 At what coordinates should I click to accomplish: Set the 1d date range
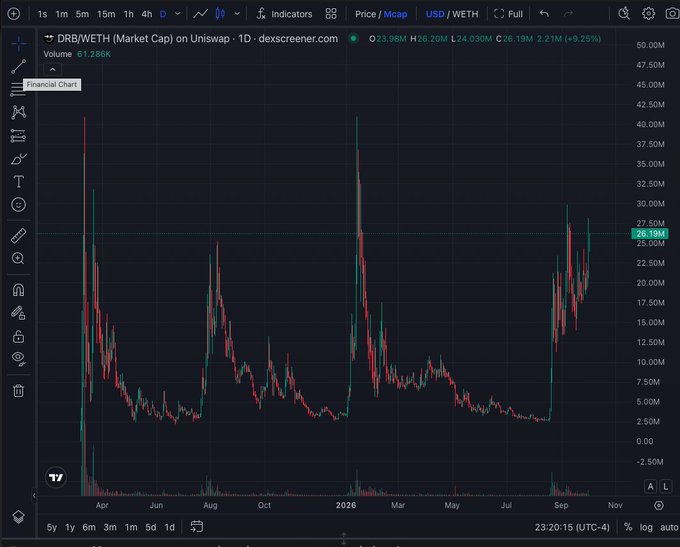pos(170,527)
